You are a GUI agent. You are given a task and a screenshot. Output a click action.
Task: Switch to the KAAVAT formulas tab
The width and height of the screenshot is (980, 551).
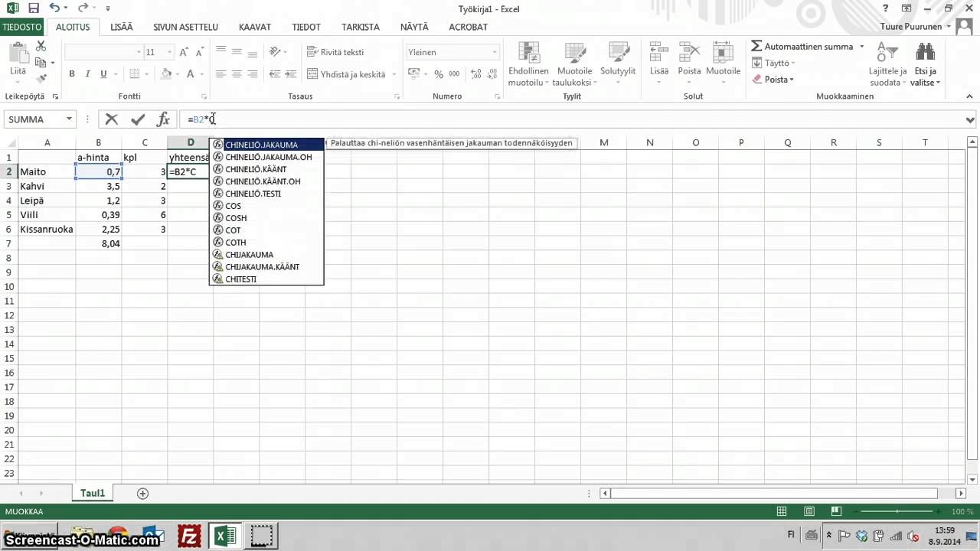coord(255,27)
